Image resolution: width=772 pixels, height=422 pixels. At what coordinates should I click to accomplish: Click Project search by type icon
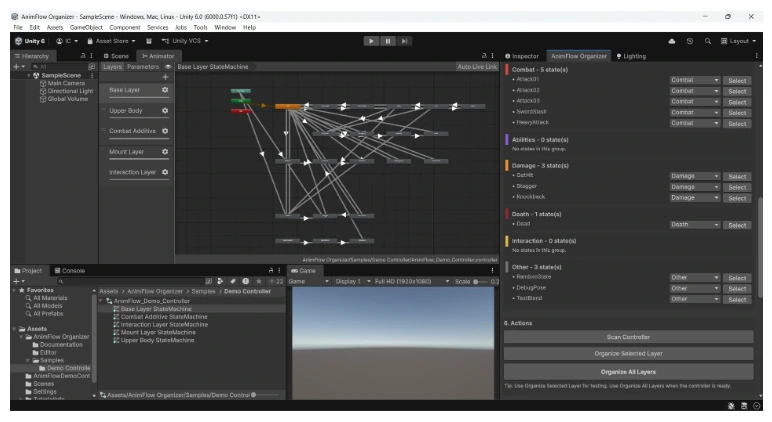tap(220, 282)
